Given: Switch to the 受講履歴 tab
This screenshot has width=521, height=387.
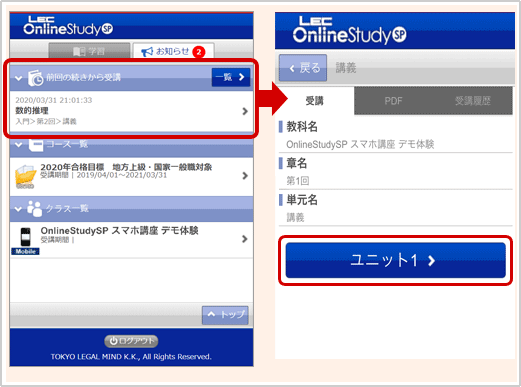Looking at the screenshot, I should pyautogui.click(x=473, y=101).
